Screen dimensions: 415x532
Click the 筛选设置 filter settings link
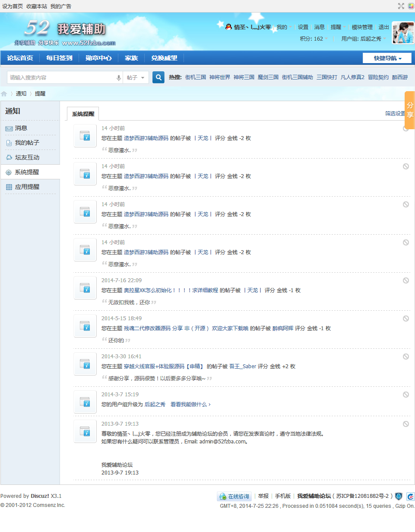tap(395, 114)
